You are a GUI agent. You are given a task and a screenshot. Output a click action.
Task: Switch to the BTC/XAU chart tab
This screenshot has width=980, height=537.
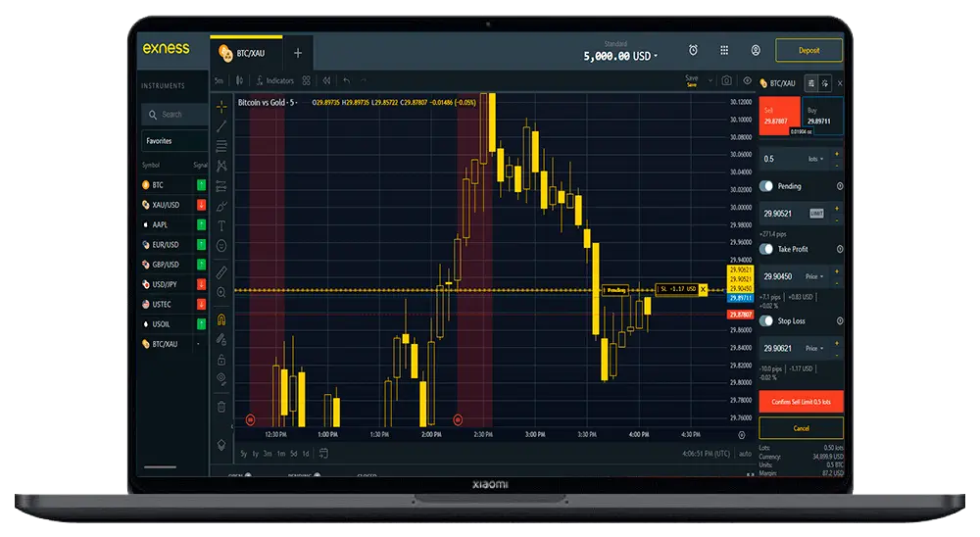coord(246,53)
